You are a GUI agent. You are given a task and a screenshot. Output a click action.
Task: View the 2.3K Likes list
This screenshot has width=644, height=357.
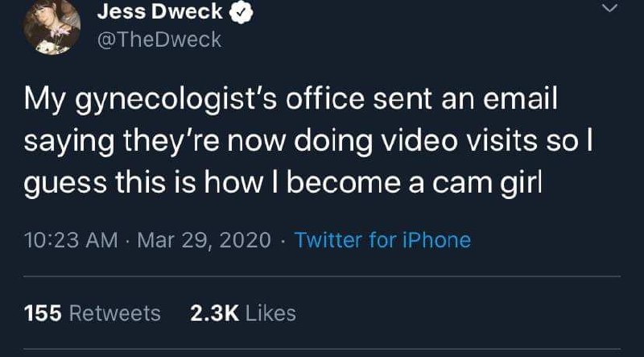(243, 313)
